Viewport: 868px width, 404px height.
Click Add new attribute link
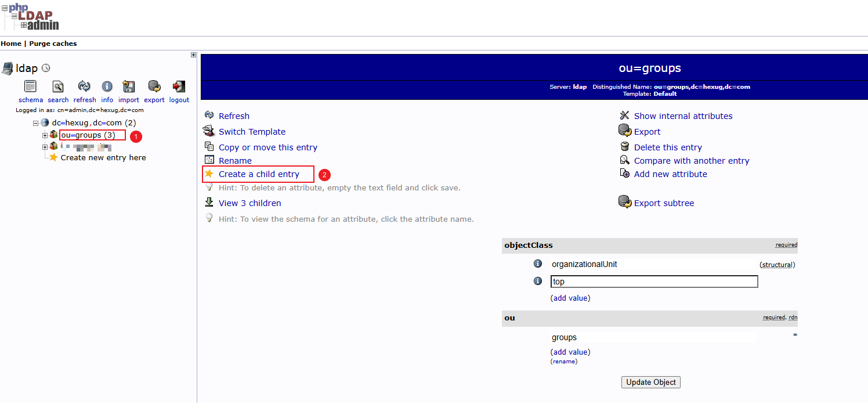(x=670, y=174)
